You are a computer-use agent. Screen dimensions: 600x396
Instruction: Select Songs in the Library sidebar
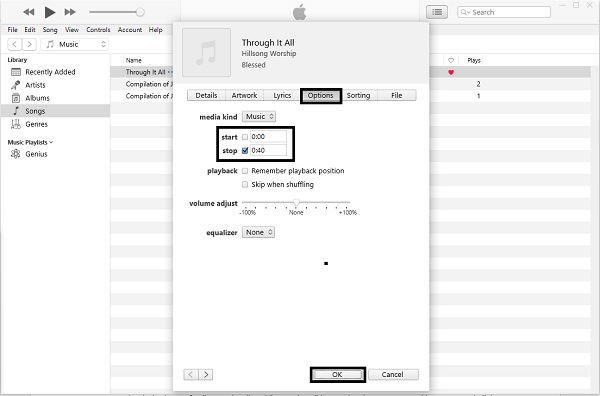tap(35, 111)
